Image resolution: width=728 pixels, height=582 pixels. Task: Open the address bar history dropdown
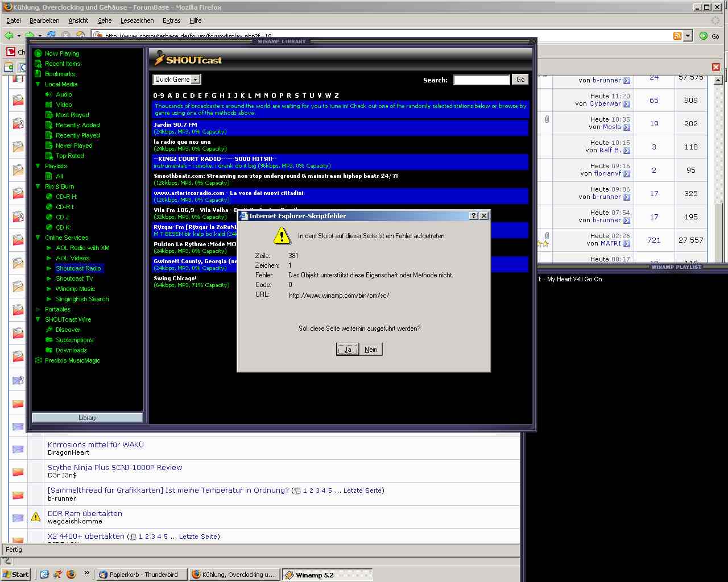[x=688, y=36]
